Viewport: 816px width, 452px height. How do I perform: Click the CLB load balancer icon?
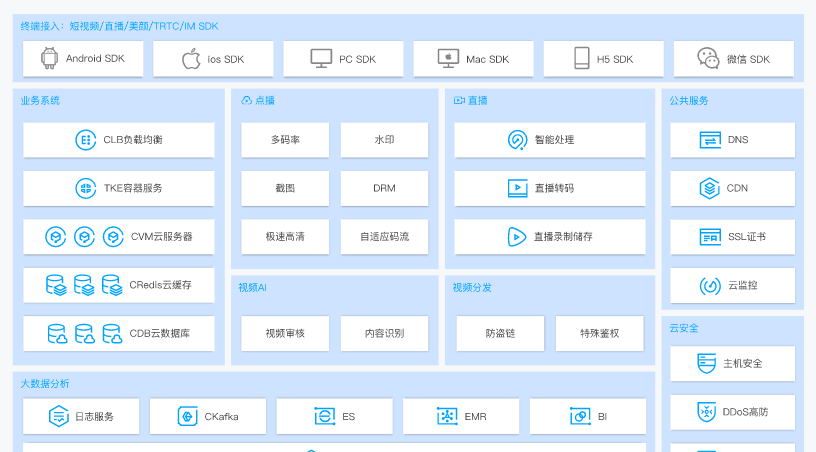coord(85,140)
